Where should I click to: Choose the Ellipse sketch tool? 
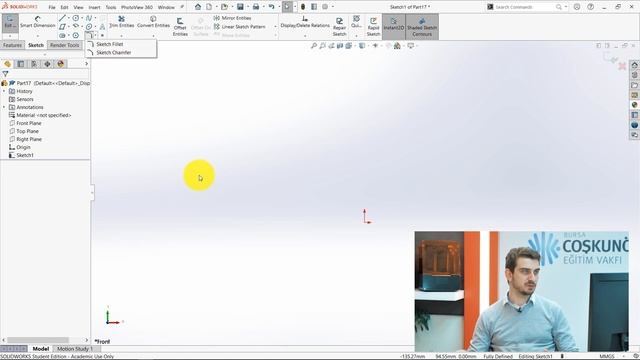tap(89, 27)
